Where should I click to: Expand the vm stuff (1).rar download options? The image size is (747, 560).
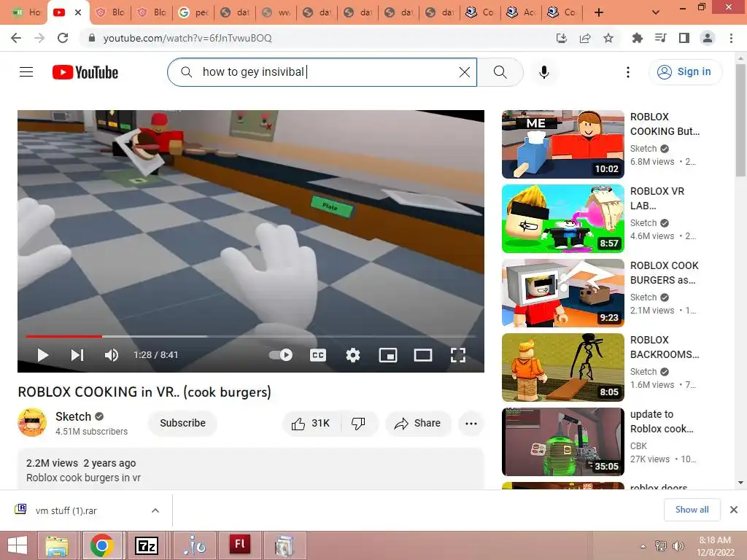coord(155,510)
